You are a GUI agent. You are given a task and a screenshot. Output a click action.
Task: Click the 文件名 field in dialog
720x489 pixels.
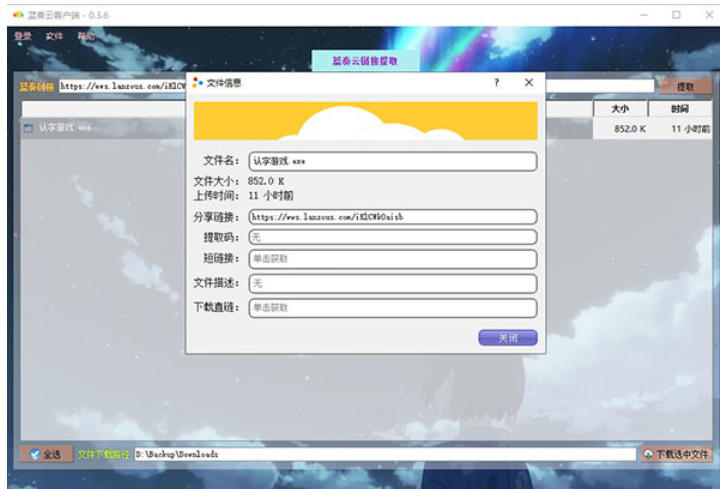[392, 161]
